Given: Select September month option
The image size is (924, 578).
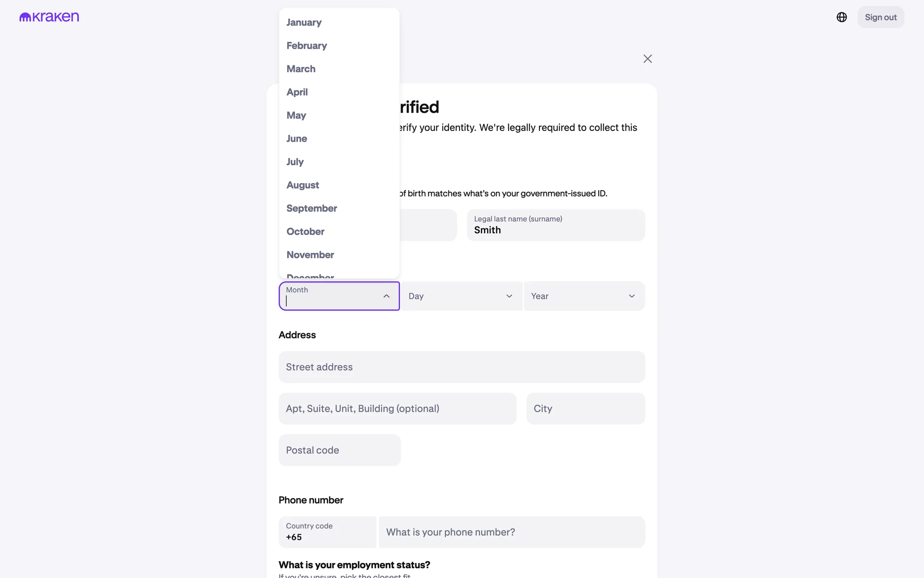Looking at the screenshot, I should coord(312,209).
